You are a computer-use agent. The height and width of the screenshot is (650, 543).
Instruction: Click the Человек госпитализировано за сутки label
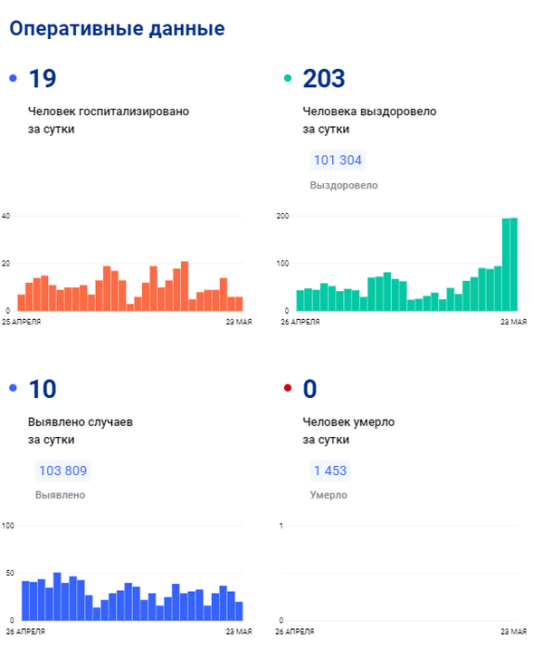pos(109,120)
